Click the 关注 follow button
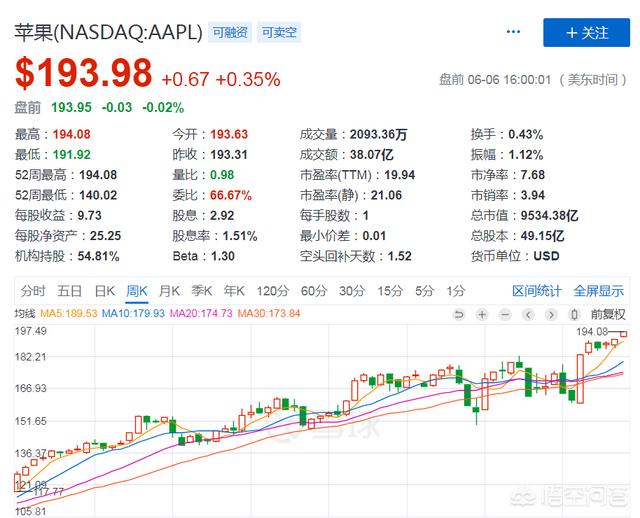The width and height of the screenshot is (640, 518). pos(586,32)
